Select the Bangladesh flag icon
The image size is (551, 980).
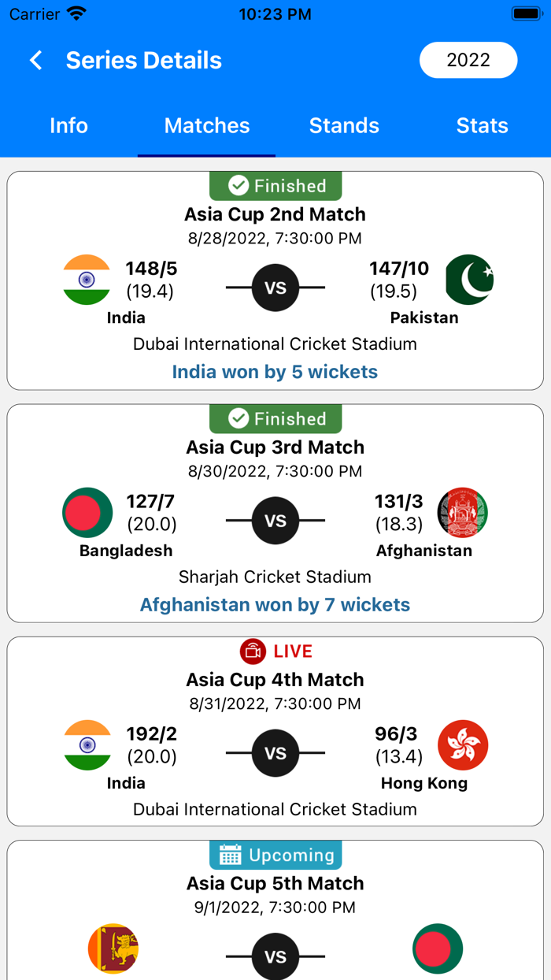tap(87, 512)
